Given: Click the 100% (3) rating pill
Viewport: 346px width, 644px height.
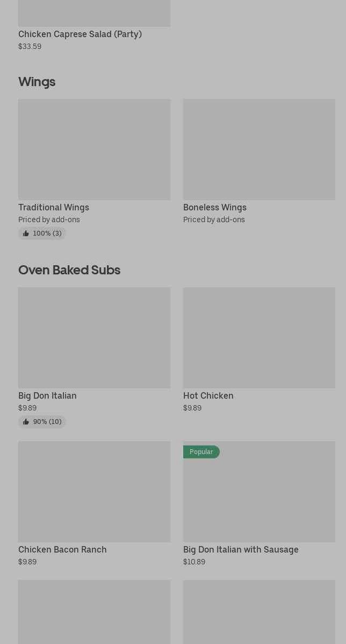Looking at the screenshot, I should [x=42, y=233].
